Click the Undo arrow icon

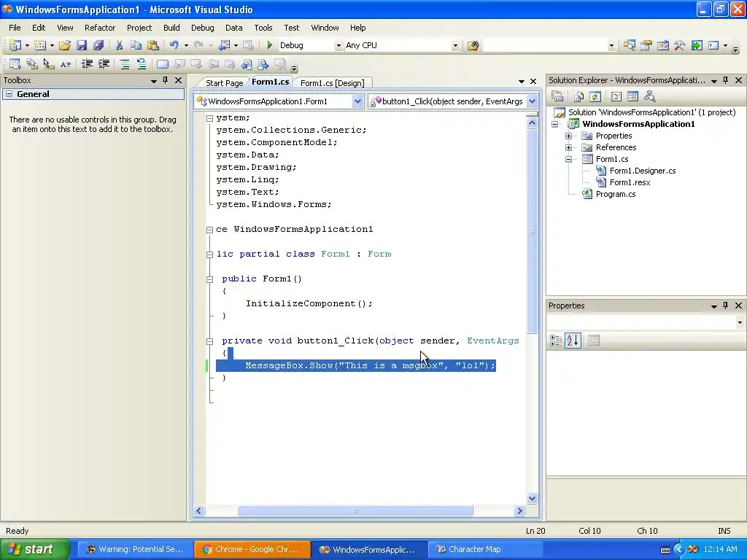tap(174, 45)
